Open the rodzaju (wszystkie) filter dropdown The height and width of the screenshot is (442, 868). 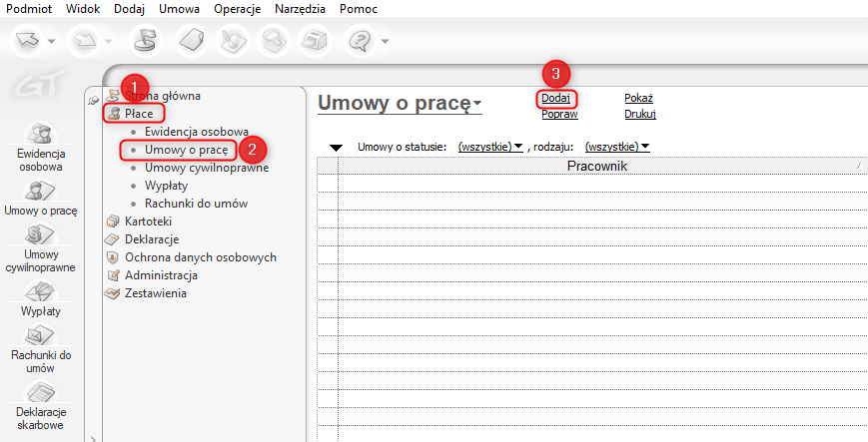tap(617, 147)
